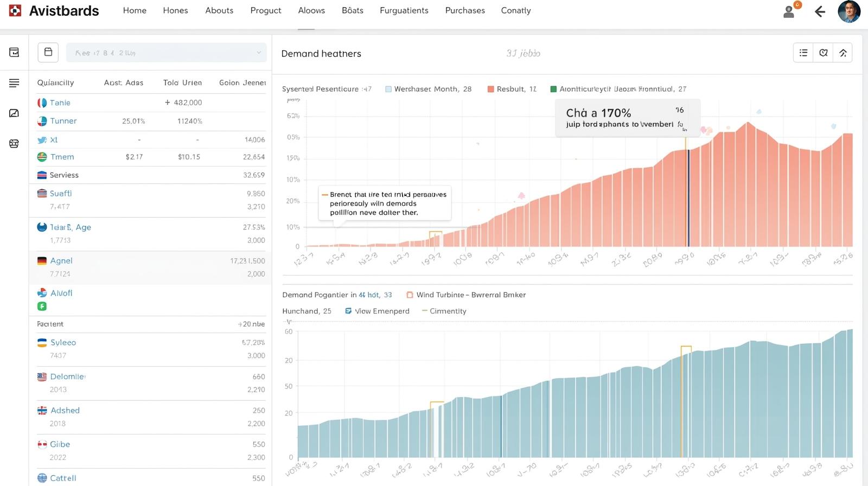Open the profile avatar photo
The width and height of the screenshot is (868, 486).
pyautogui.click(x=848, y=11)
